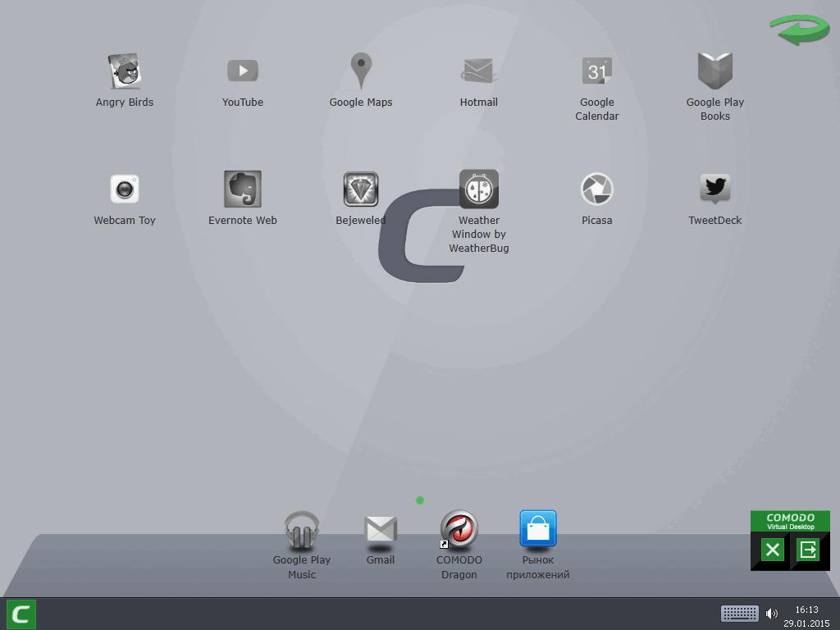Open the Picasa app
Image resolution: width=840 pixels, height=630 pixels.
tap(596, 189)
